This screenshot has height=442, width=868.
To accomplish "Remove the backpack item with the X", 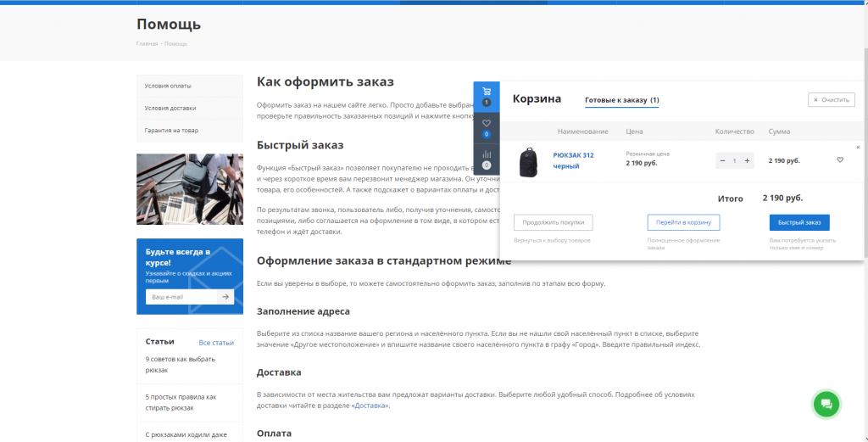I will (x=857, y=147).
